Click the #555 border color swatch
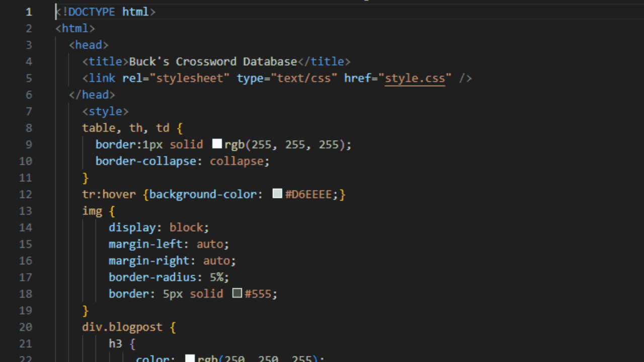Screen dimensions: 644x362 (x=237, y=294)
